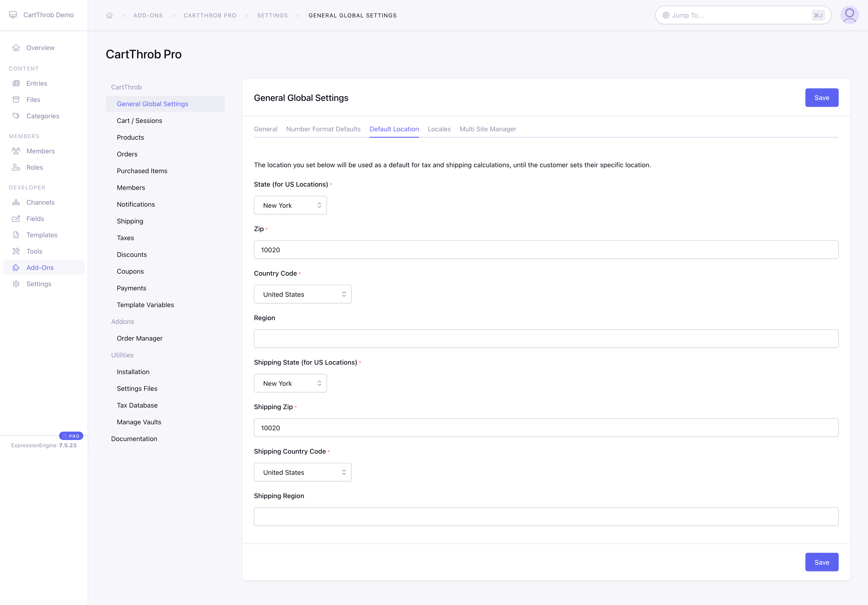Switch to the General tab

click(266, 129)
